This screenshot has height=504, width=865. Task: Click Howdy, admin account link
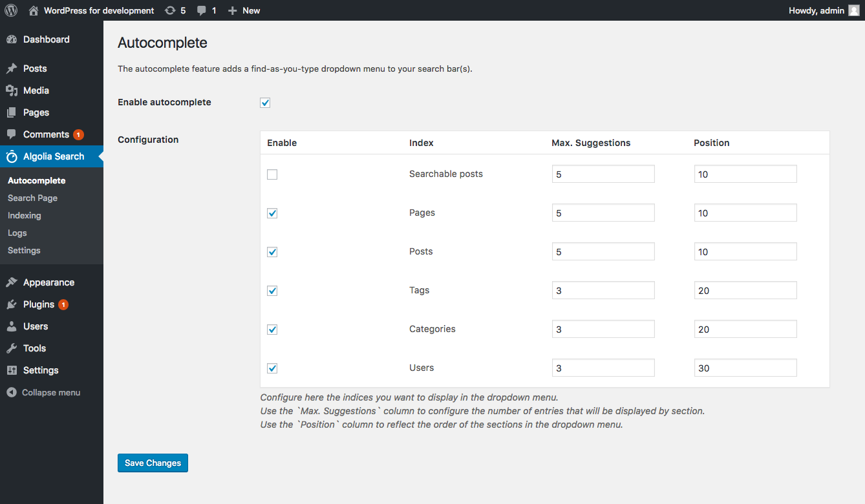pos(817,10)
